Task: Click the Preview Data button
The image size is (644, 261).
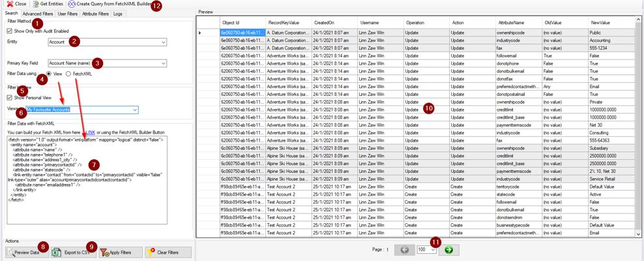Action: 23,252
